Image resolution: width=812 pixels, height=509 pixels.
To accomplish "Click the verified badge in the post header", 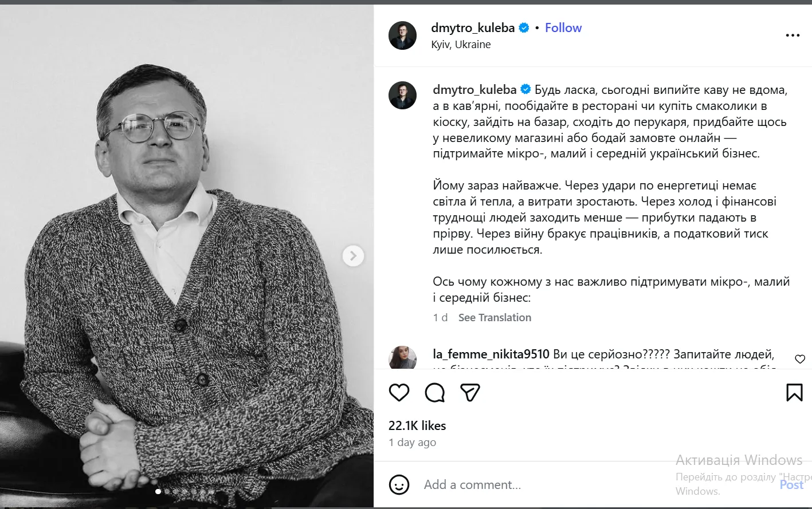I will coord(524,27).
